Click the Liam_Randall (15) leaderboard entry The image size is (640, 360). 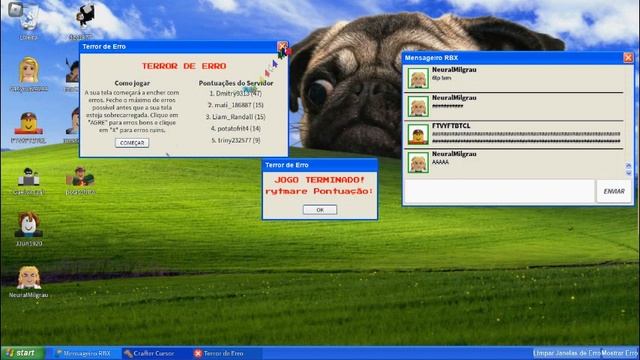pos(236,117)
